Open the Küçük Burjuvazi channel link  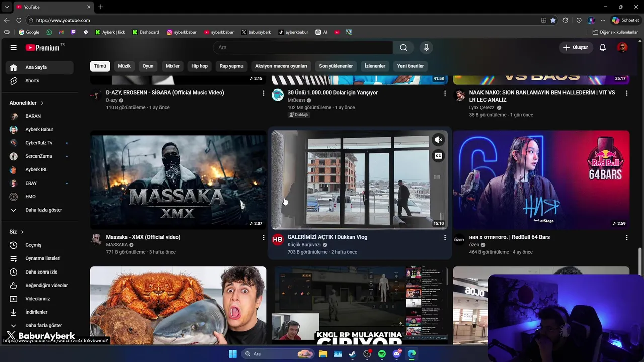(x=304, y=245)
